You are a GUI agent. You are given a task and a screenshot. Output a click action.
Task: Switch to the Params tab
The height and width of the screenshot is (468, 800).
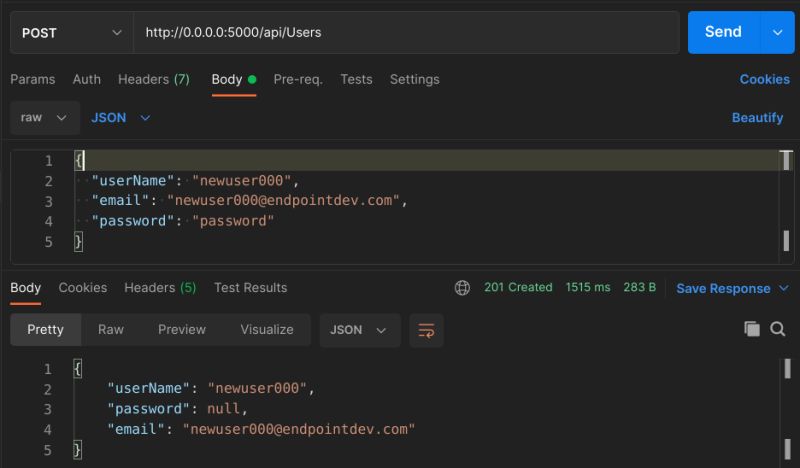(33, 80)
